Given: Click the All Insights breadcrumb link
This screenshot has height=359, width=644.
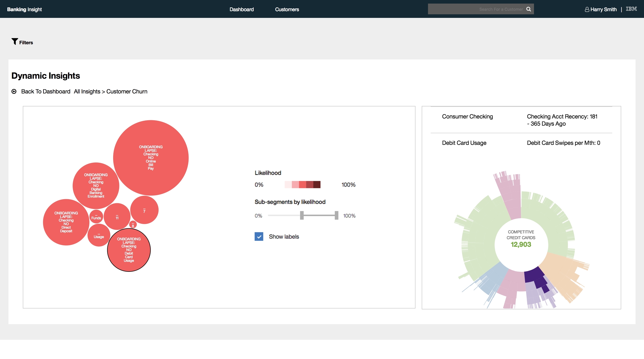Looking at the screenshot, I should point(87,91).
